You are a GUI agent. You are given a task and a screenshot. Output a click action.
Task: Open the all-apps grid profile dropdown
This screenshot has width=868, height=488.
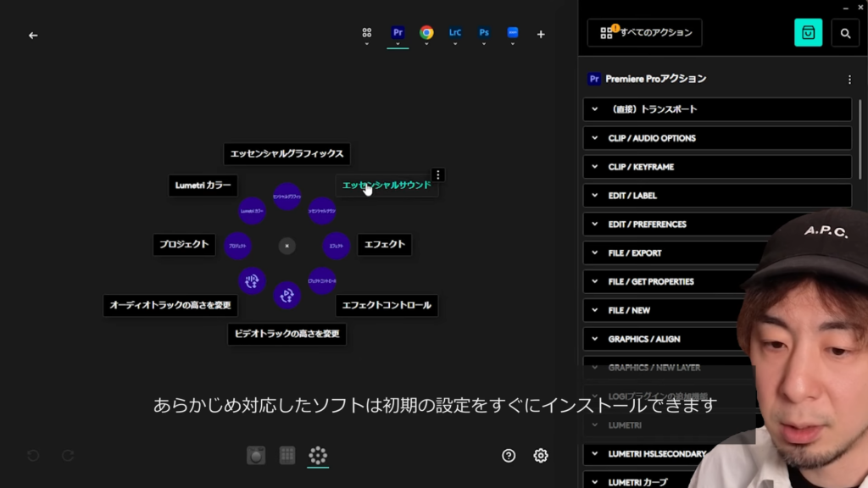coord(367,35)
